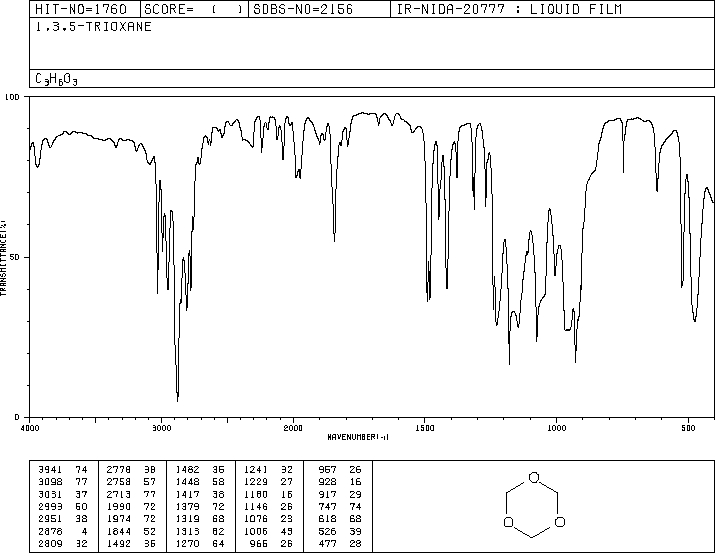Pick the 1448 wavenumber cell
Viewport: 715px width, 553px height.
coord(187,482)
